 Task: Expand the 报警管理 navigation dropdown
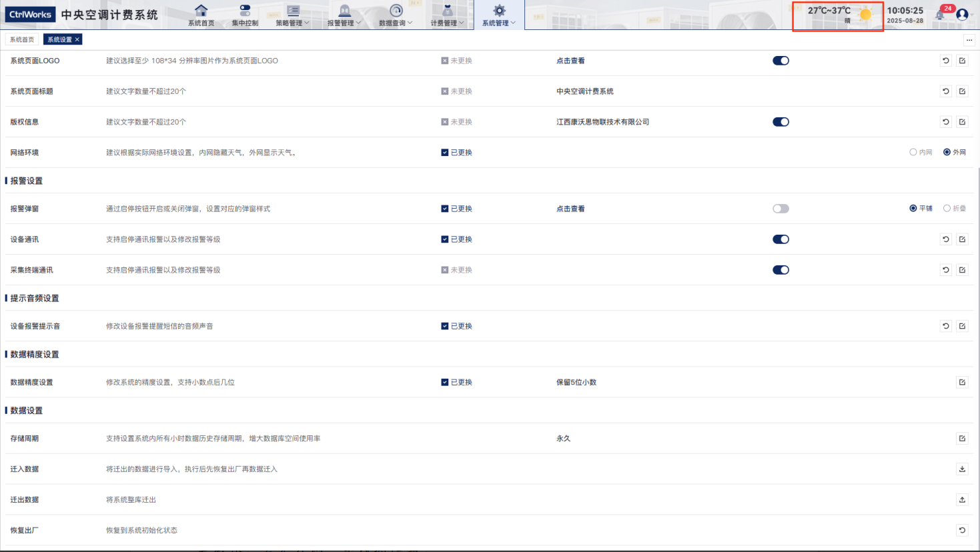click(344, 15)
